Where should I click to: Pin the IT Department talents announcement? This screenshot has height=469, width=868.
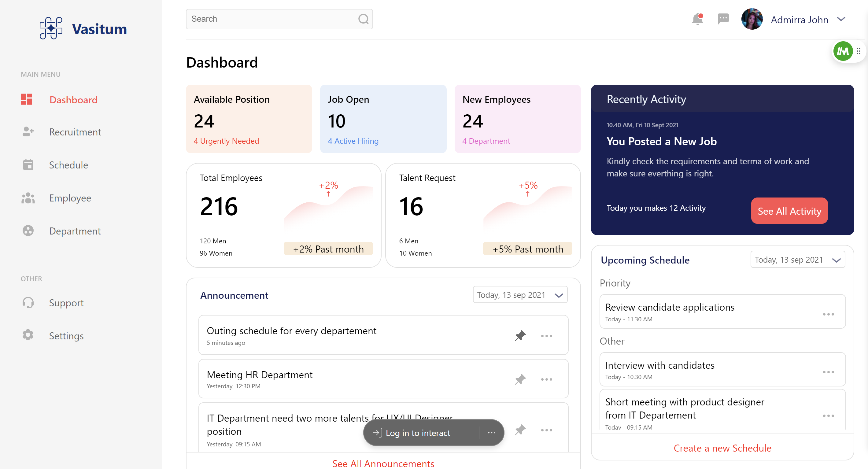(x=520, y=430)
